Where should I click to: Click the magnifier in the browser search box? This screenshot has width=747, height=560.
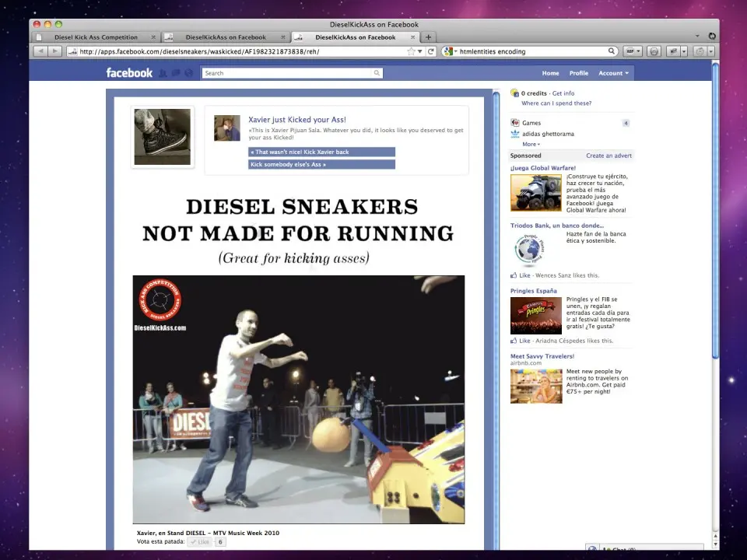[612, 51]
